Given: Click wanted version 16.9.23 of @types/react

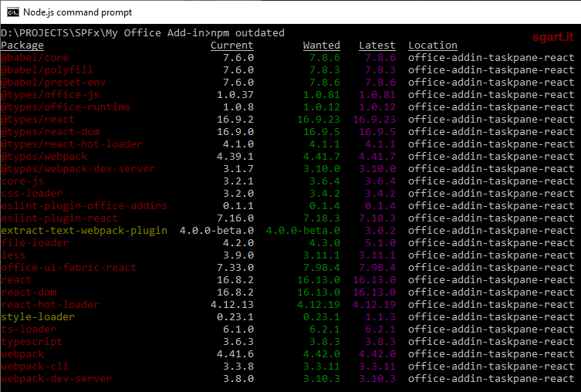Looking at the screenshot, I should [x=319, y=120].
